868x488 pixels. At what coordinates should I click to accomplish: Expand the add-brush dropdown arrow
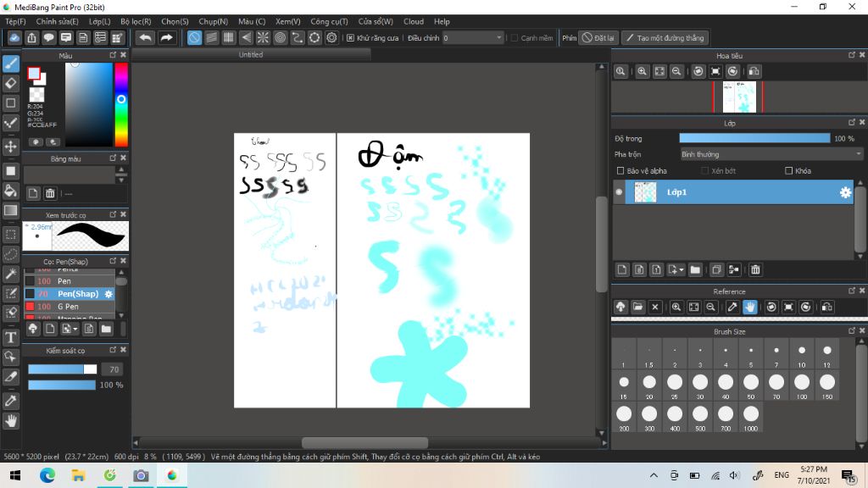[x=75, y=330]
